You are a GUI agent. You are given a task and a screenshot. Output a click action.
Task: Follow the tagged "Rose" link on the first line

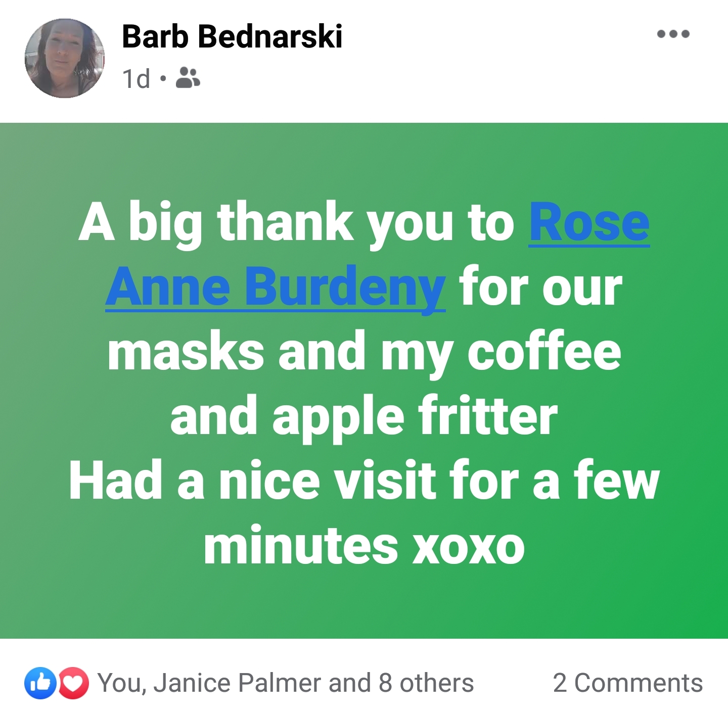click(589, 223)
